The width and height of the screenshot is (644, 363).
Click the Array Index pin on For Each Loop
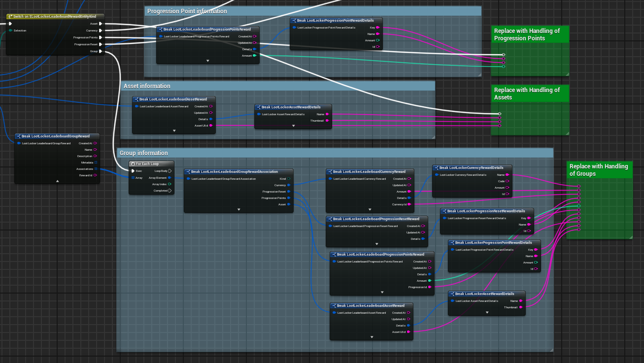(x=170, y=184)
